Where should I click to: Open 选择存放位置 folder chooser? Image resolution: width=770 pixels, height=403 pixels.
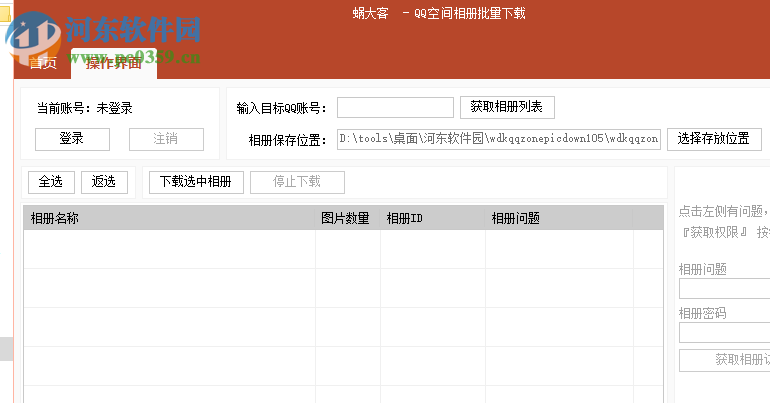coord(714,139)
